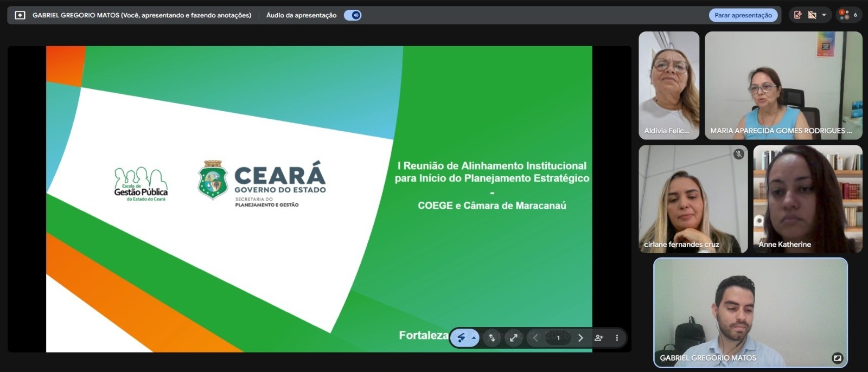This screenshot has width=868, height=372.
Task: Open the three-dot more options menu
Action: tap(617, 338)
